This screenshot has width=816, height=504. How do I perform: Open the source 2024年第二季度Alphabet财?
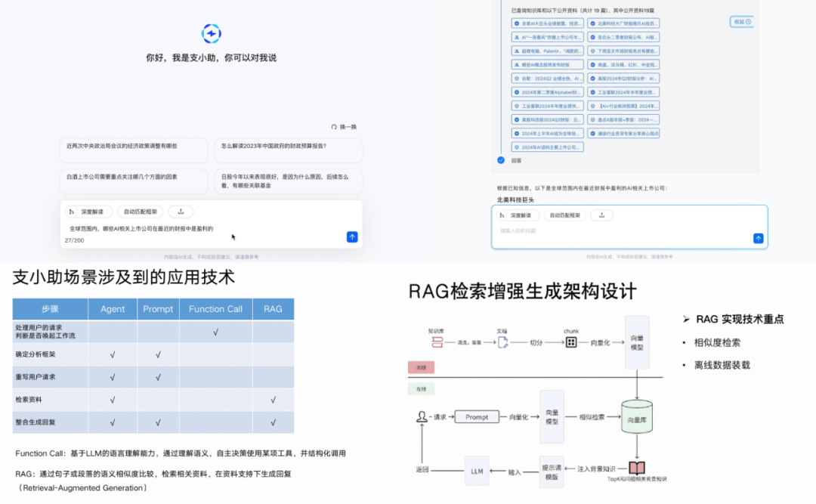[x=548, y=92]
